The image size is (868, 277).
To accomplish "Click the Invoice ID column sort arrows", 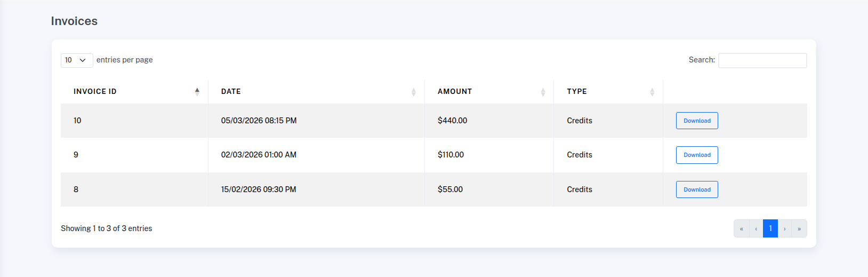I will 197,92.
